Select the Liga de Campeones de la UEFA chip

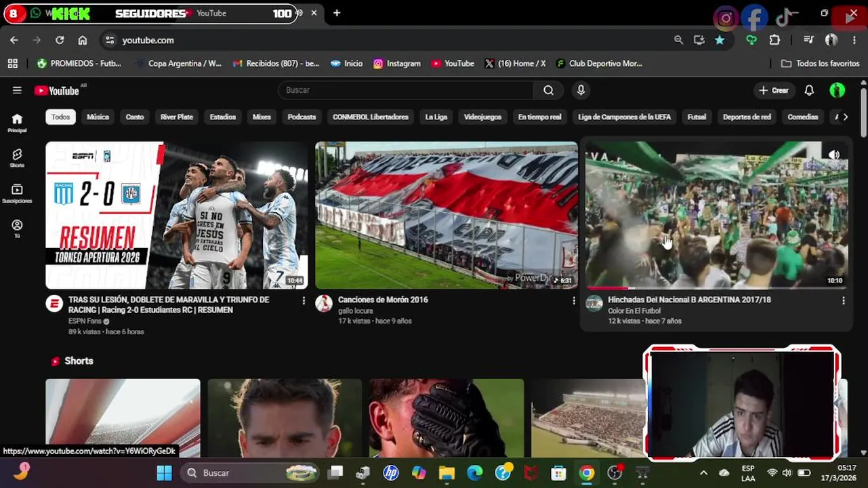coord(624,117)
